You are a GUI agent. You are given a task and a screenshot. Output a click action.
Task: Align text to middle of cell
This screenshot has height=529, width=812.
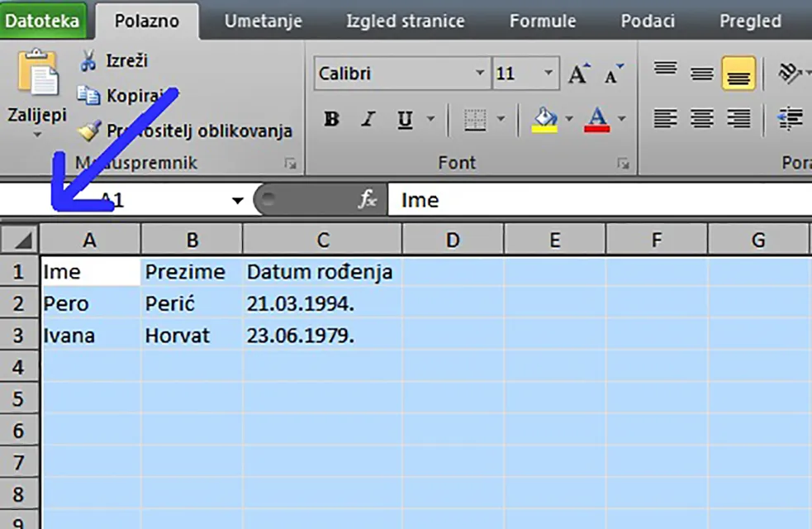pyautogui.click(x=701, y=73)
